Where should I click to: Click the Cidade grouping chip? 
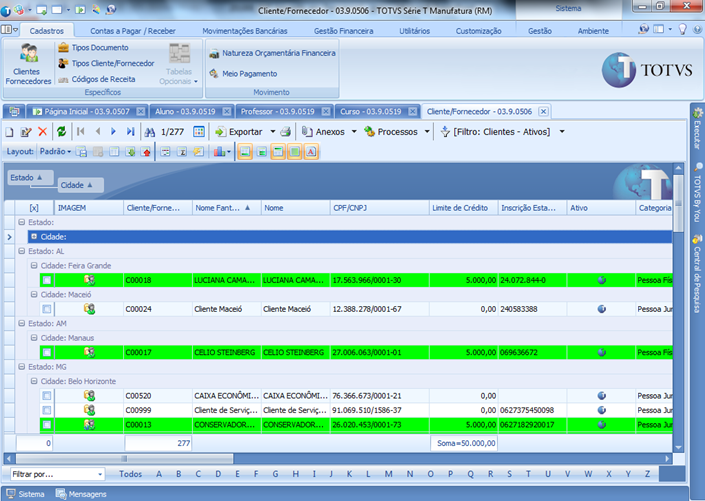(x=80, y=185)
